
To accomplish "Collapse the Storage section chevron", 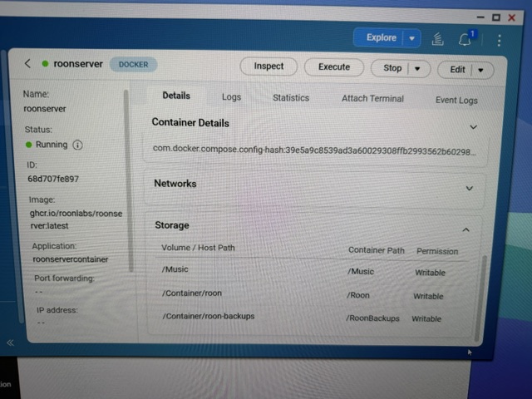I will coord(465,230).
